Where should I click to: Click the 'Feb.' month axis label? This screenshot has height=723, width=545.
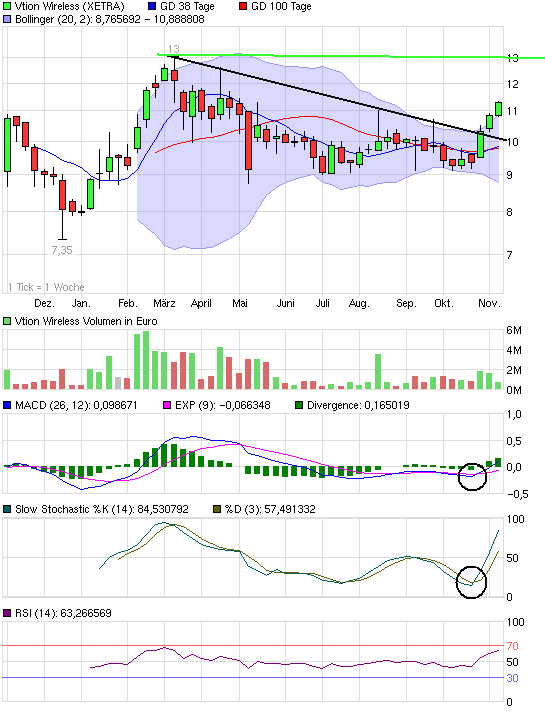point(128,303)
